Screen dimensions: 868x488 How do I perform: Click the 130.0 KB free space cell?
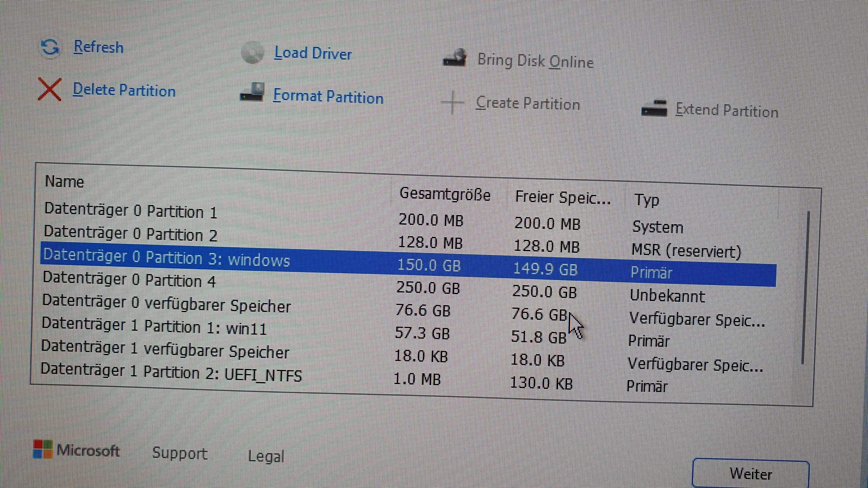[x=541, y=383]
